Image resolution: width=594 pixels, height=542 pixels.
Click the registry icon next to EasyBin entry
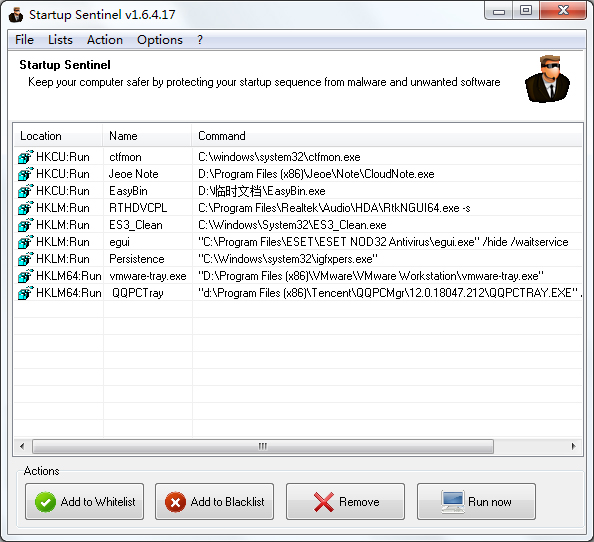click(x=26, y=191)
